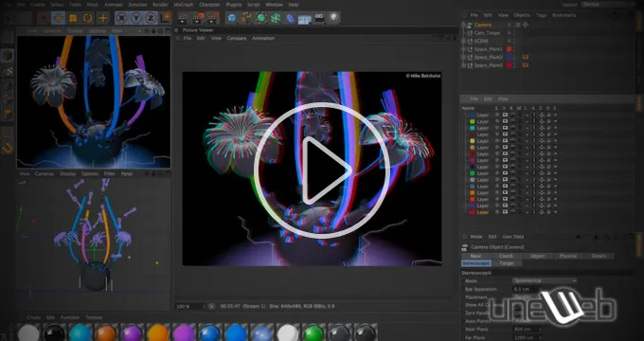Select the Move tool in top toolbar
Screen dimensions: 644x341
(59, 18)
